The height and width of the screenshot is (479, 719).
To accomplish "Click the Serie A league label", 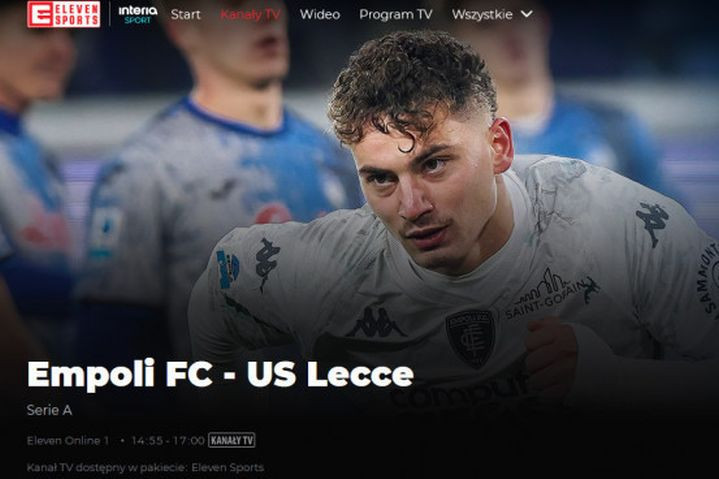I will (x=49, y=410).
